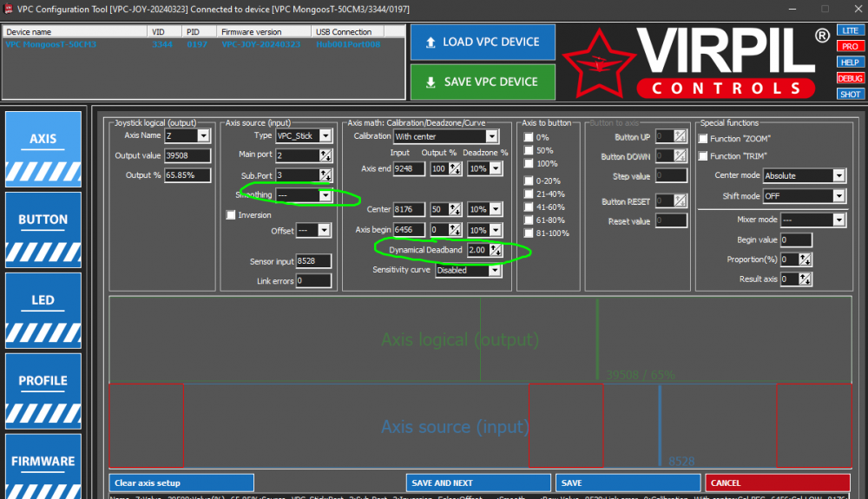
Task: Check the 0% axis to button box
Action: [529, 137]
